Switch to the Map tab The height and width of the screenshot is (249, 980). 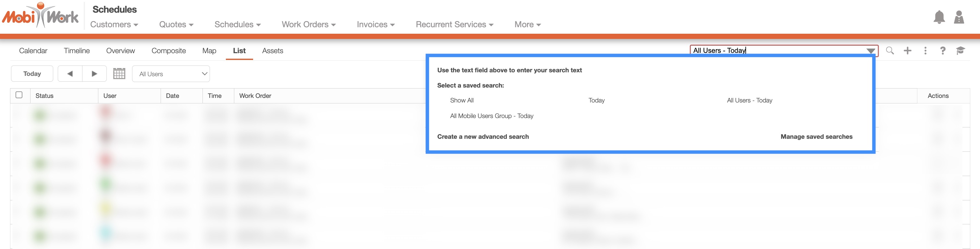click(x=209, y=51)
